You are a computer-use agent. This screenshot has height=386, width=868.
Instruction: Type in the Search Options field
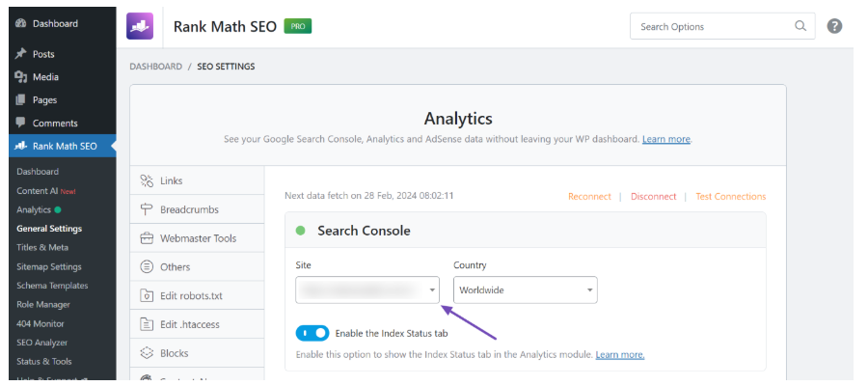click(714, 26)
